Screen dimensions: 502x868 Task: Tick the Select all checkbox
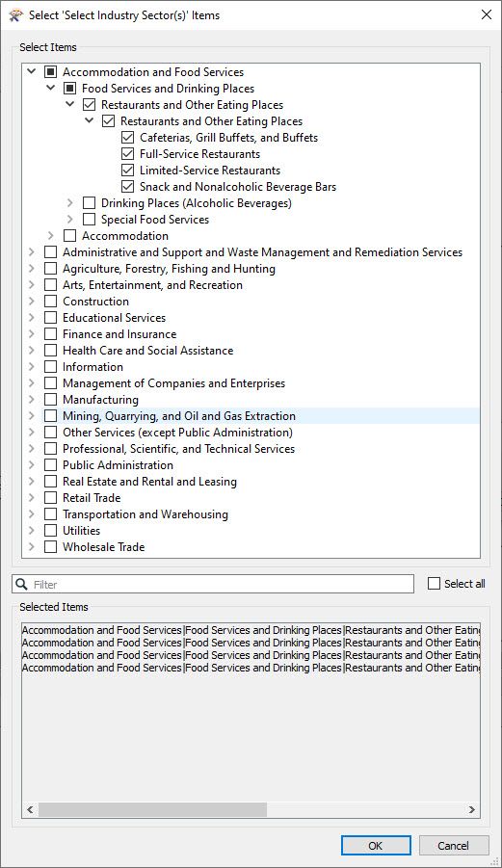(434, 584)
